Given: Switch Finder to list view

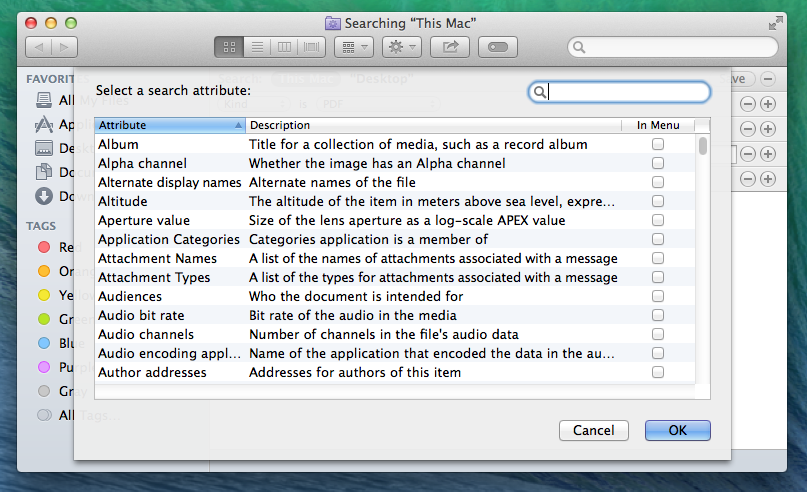Looking at the screenshot, I should [x=257, y=47].
